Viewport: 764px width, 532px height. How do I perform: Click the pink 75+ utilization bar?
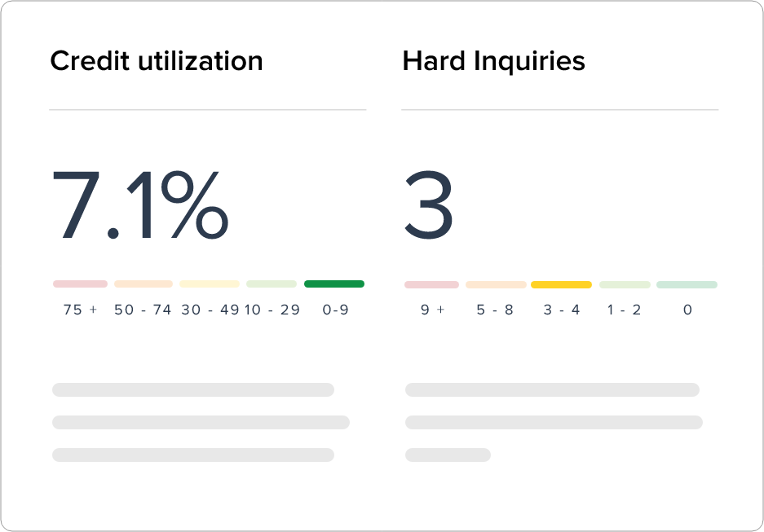point(81,284)
